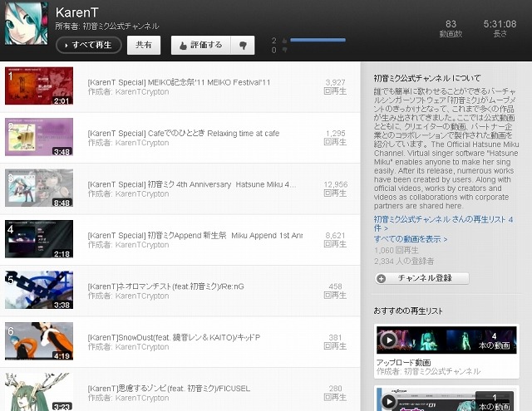
Task: Open title ネオロマンチスト (feat.初音ミク)/Re:nG
Action: (x=165, y=286)
